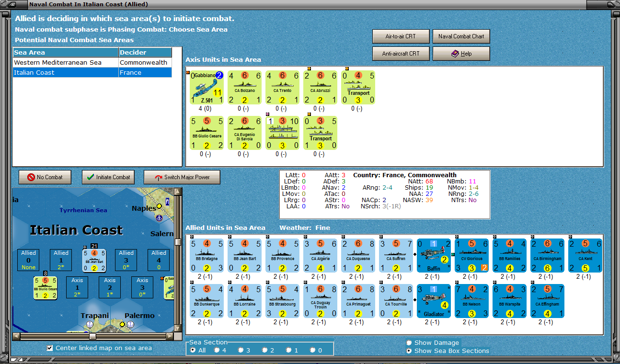Click the No Combat button
The height and width of the screenshot is (364, 620).
point(45,177)
